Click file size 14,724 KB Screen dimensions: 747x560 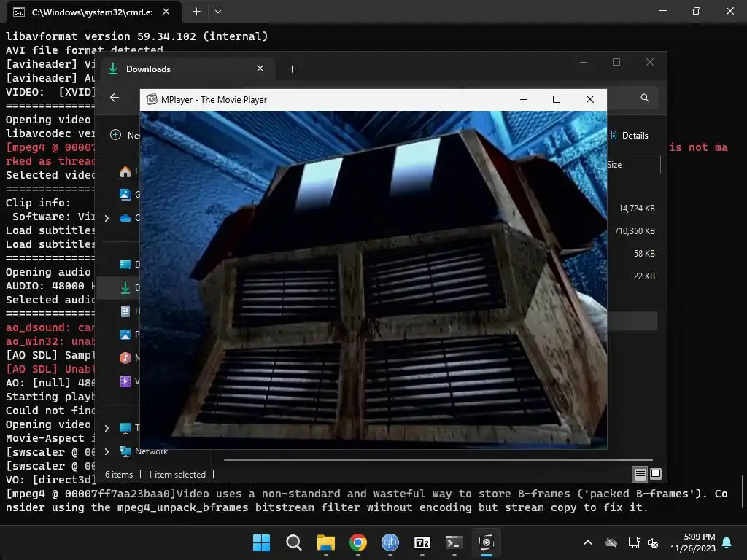tap(636, 208)
